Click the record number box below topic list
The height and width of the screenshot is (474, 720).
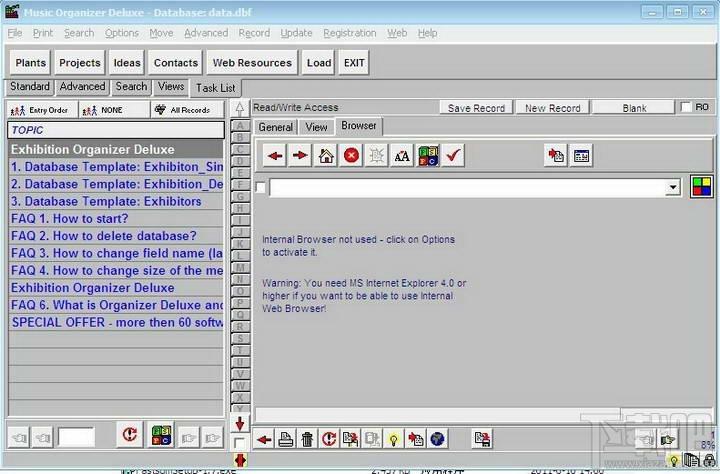tap(76, 437)
